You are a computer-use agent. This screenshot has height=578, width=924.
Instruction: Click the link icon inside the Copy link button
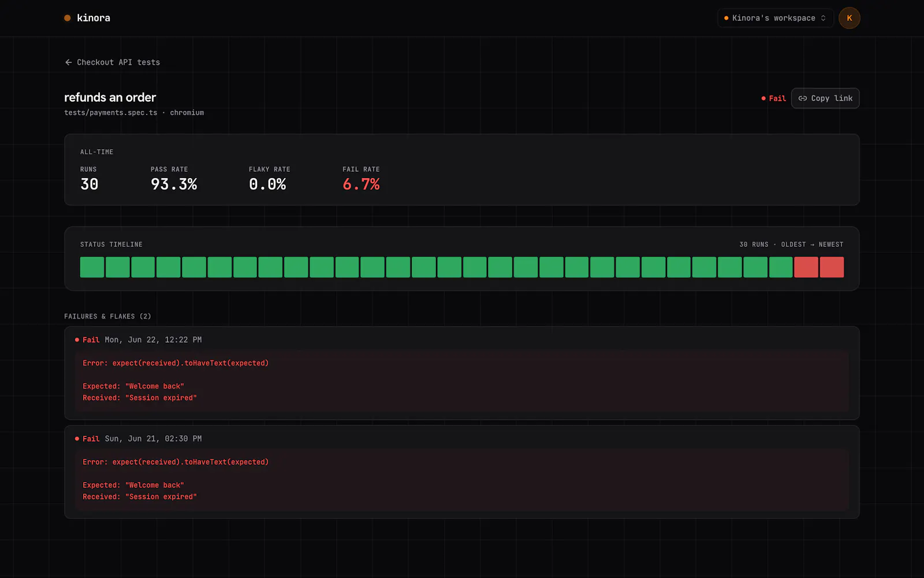(803, 98)
